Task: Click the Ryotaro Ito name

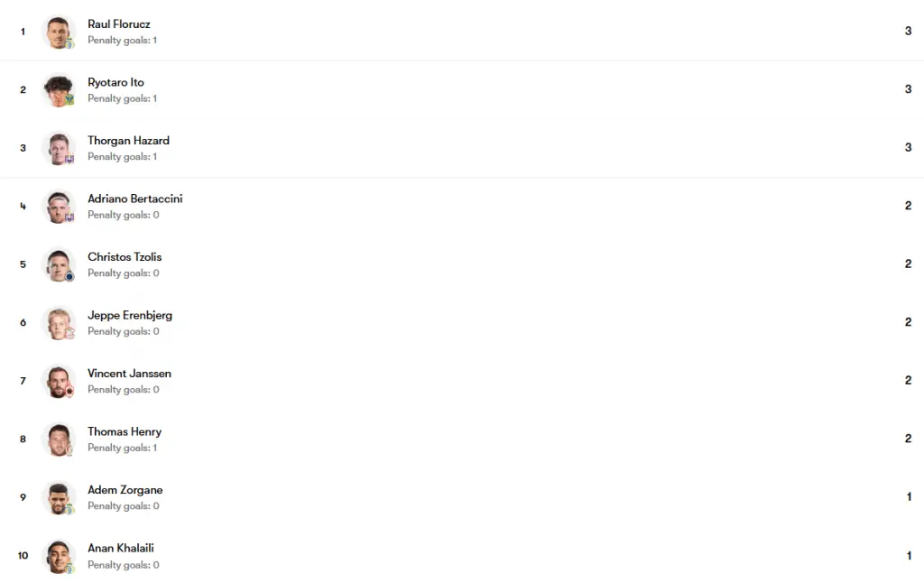Action: [116, 82]
